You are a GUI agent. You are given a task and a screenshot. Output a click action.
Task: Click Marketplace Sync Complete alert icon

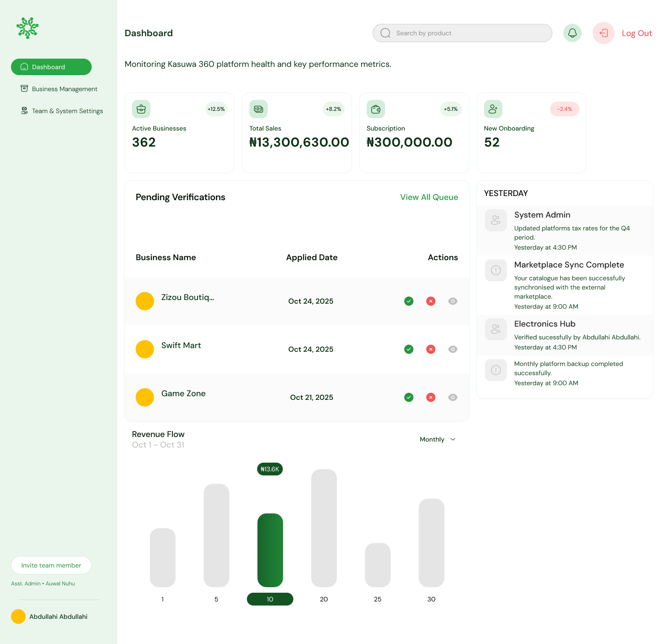(x=496, y=270)
